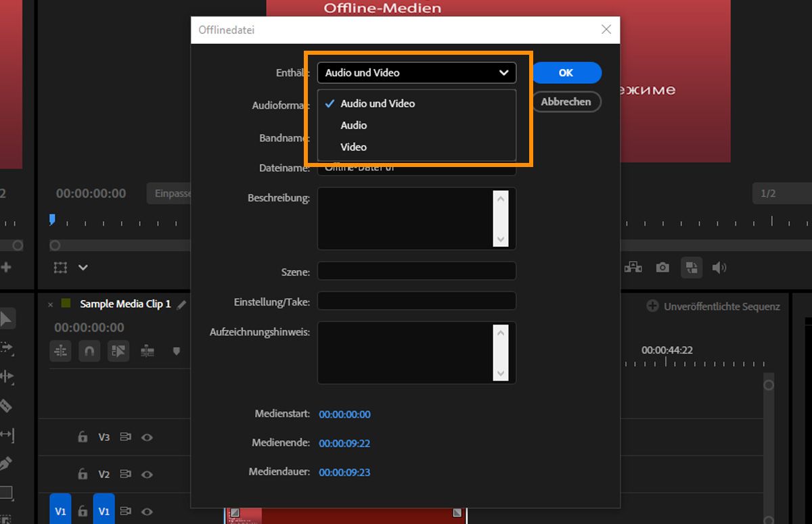Open the Enthält dropdown in Offlinedatei dialog

[417, 72]
